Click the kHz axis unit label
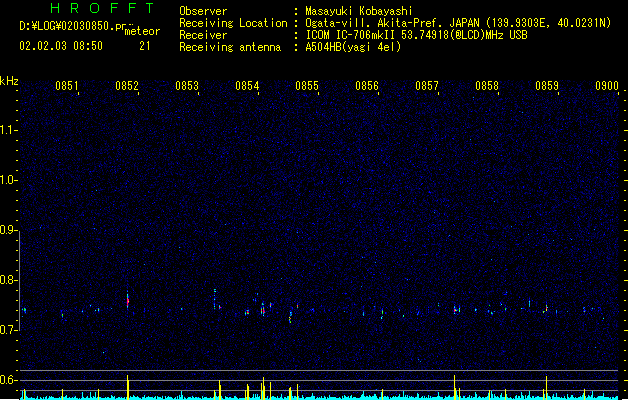 point(9,81)
